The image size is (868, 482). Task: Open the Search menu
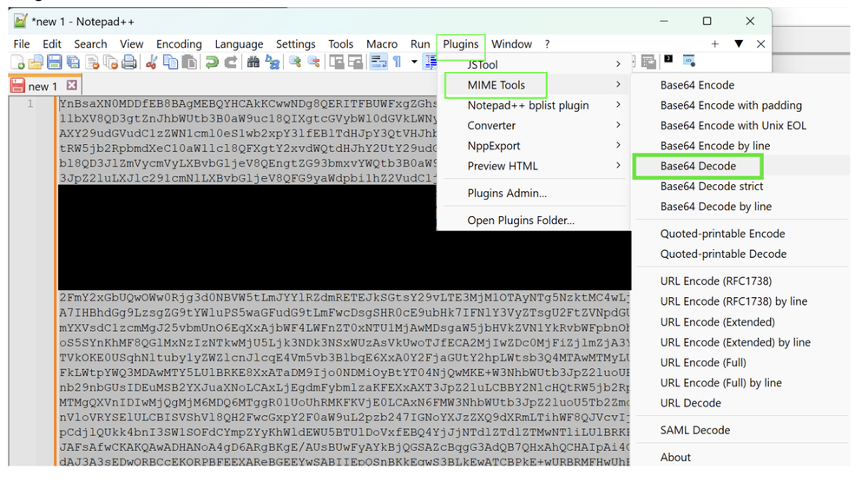(x=90, y=43)
